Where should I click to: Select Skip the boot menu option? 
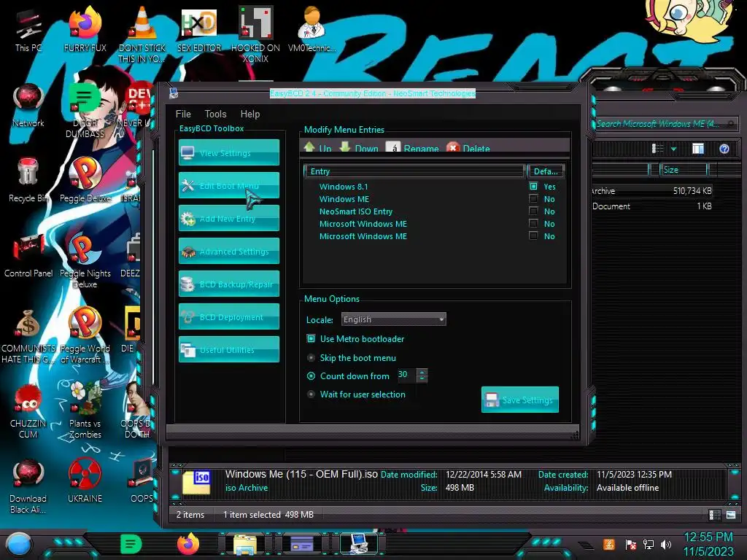311,357
